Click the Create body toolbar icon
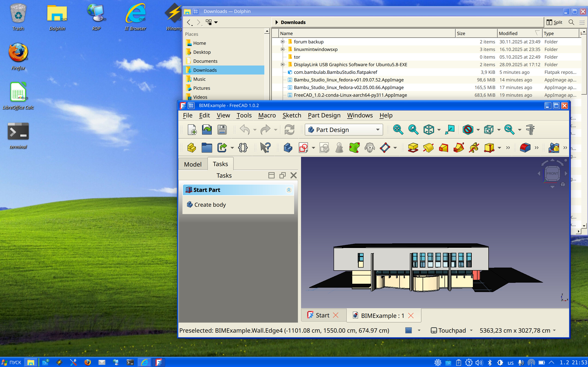Image resolution: width=588 pixels, height=367 pixels. click(288, 148)
